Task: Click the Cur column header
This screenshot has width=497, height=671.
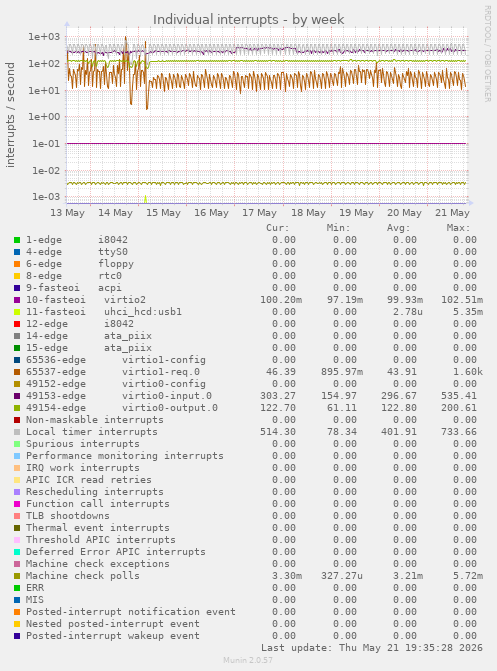Action: tap(278, 228)
